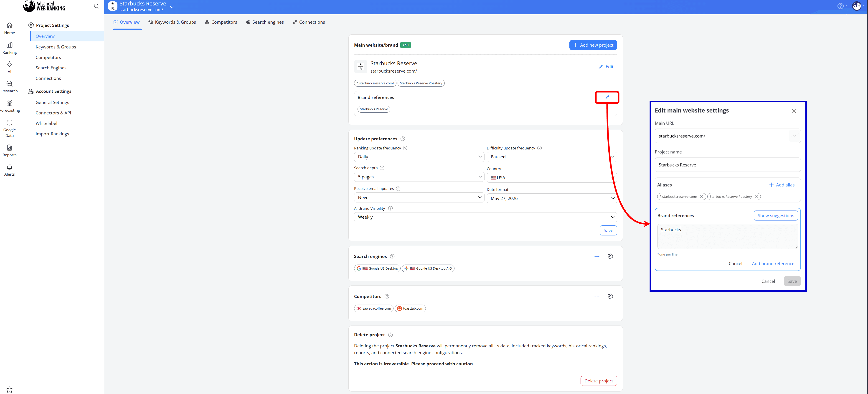Viewport: 868px width, 394px height.
Task: Open General Settings under Account Settings
Action: 53,103
